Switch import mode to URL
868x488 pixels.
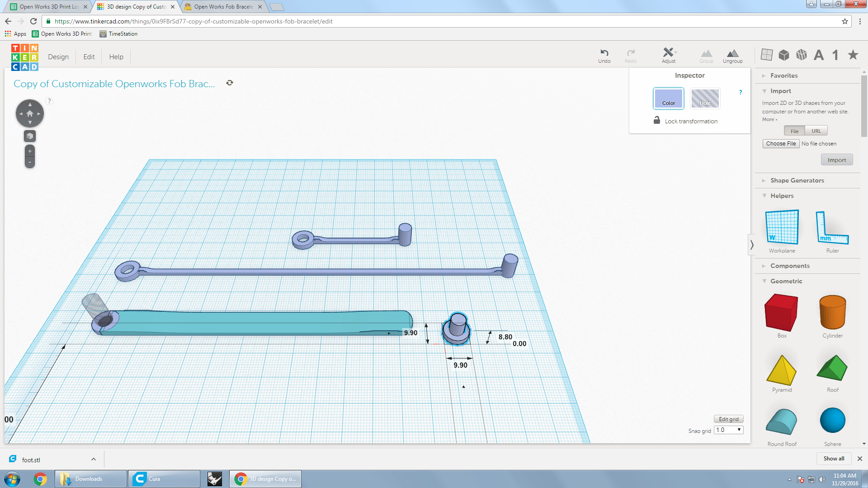tap(816, 131)
